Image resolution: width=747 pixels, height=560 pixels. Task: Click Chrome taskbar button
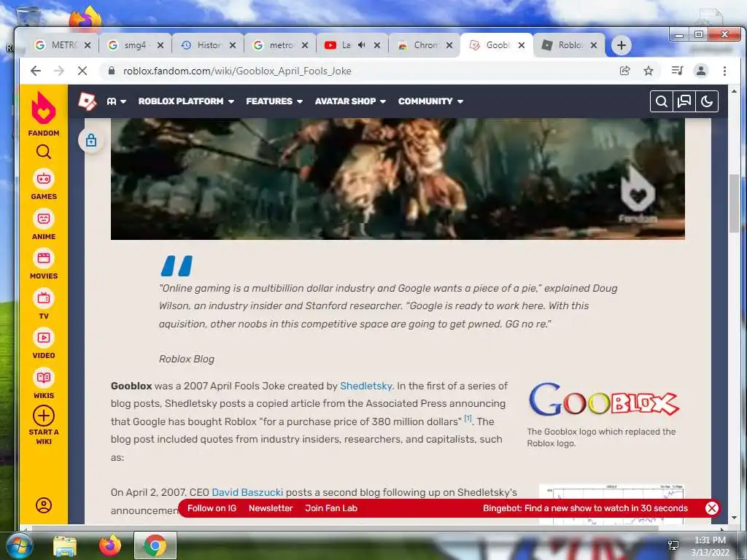[x=155, y=545]
